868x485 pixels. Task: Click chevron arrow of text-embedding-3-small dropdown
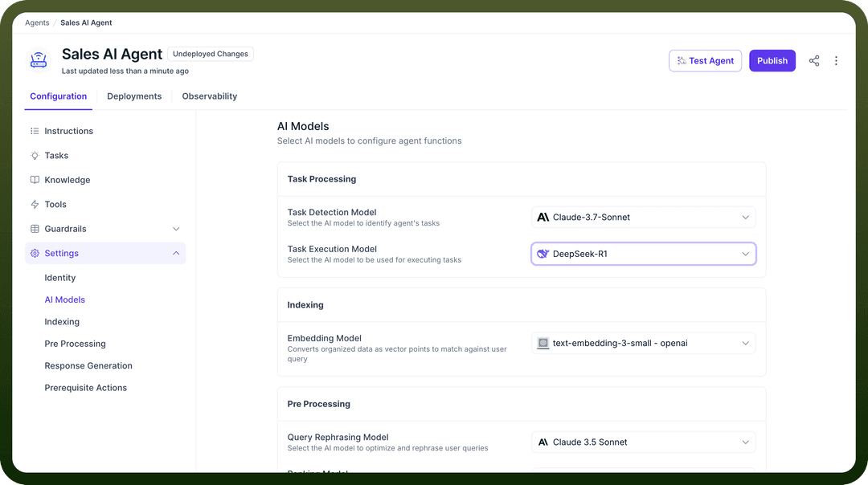745,343
